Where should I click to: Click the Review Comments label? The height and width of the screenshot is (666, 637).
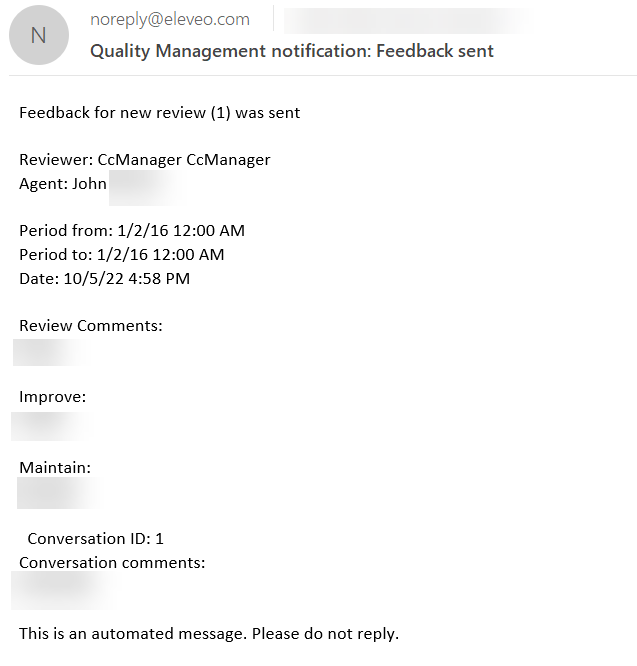point(90,325)
